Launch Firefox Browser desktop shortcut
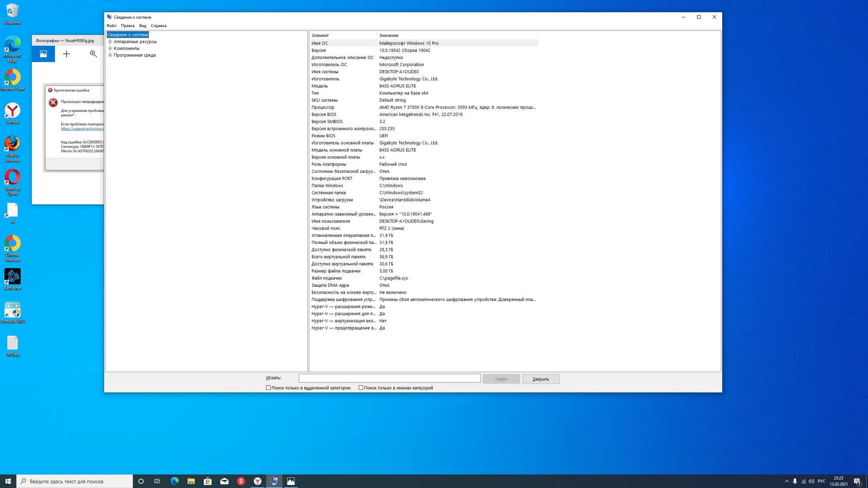 (x=12, y=149)
